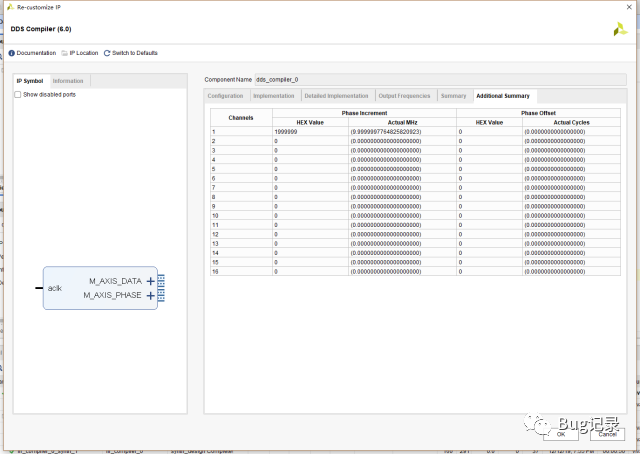Expand M_AXIS_DATA port plus icon

[151, 281]
